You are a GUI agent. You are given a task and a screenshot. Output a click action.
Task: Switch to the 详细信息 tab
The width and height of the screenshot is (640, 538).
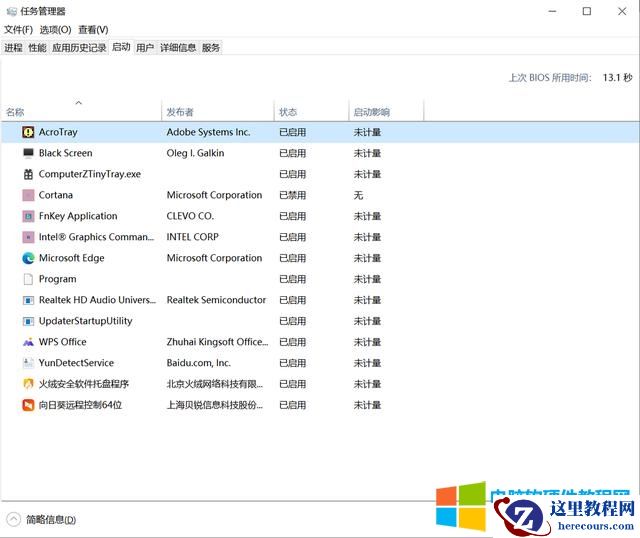pyautogui.click(x=178, y=47)
